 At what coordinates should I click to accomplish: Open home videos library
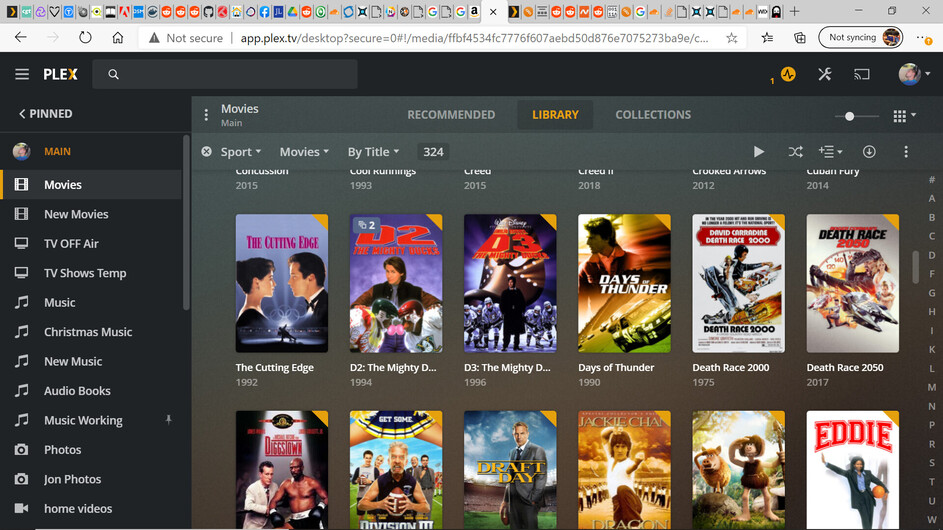91,509
